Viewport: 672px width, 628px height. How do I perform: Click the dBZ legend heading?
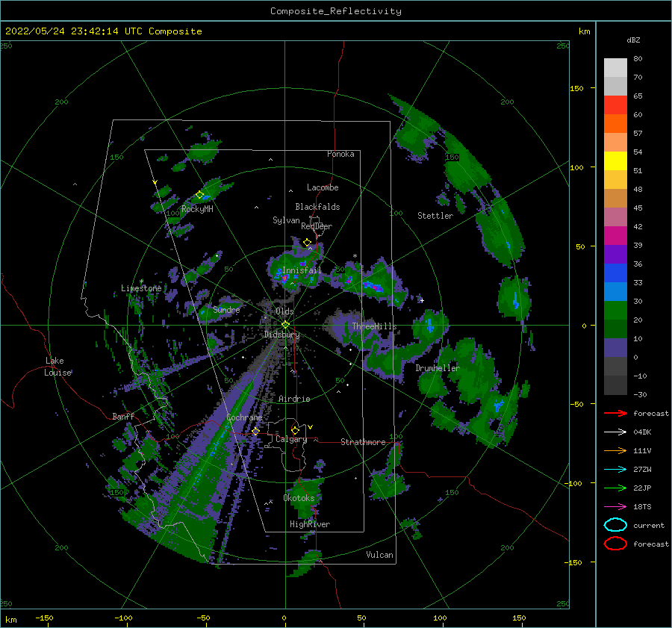pyautogui.click(x=633, y=40)
